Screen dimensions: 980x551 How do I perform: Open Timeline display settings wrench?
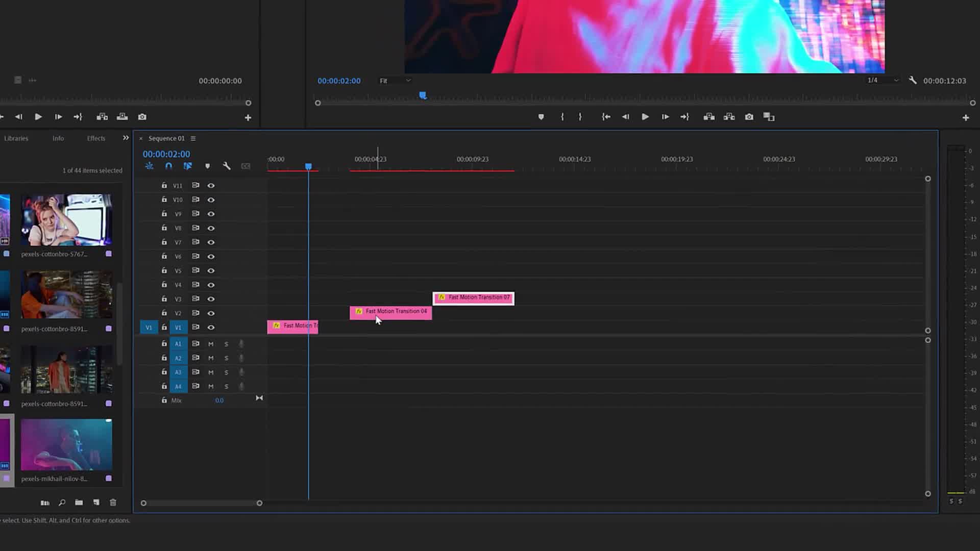227,166
